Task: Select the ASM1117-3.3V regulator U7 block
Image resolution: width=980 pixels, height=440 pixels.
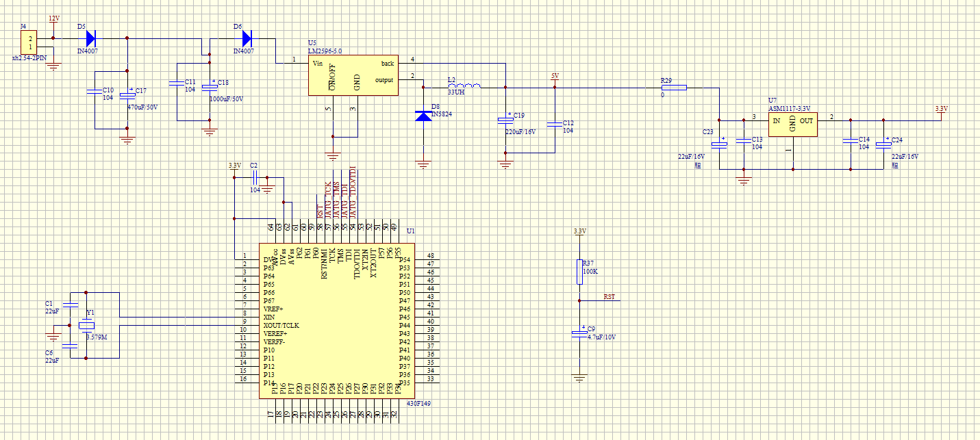Action: pos(792,125)
